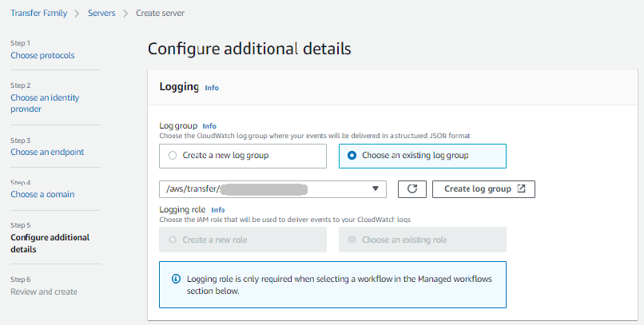The height and width of the screenshot is (325, 644).
Task: Return to Choose a domain step
Action: pyautogui.click(x=42, y=194)
